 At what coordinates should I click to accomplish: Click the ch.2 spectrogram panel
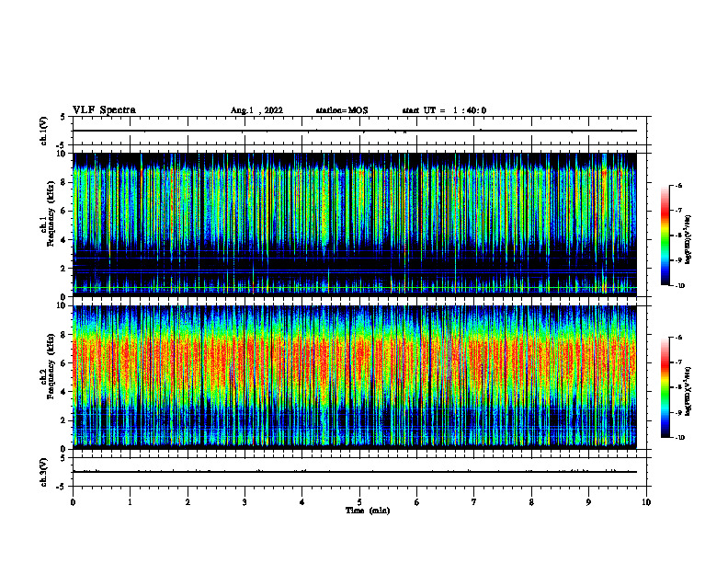359,377
